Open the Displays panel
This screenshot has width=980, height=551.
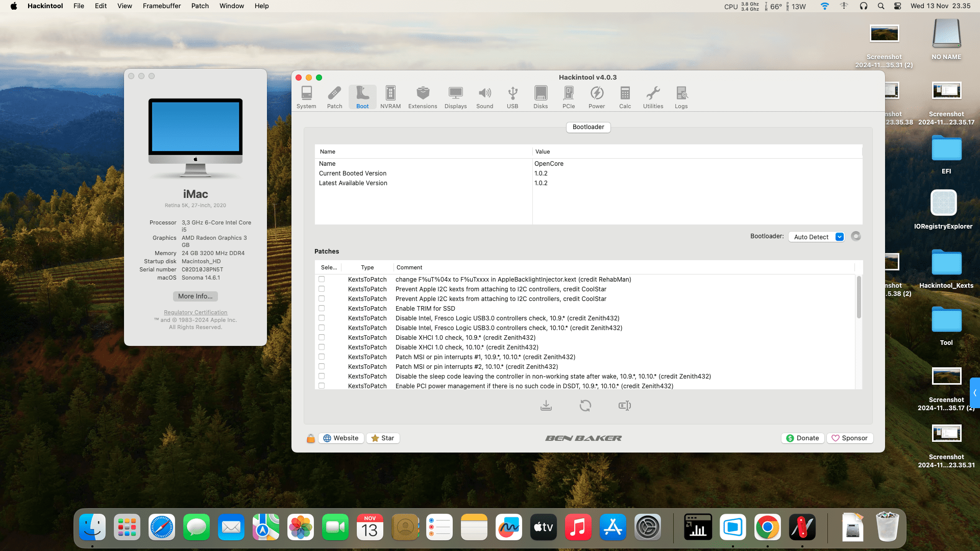pyautogui.click(x=455, y=97)
